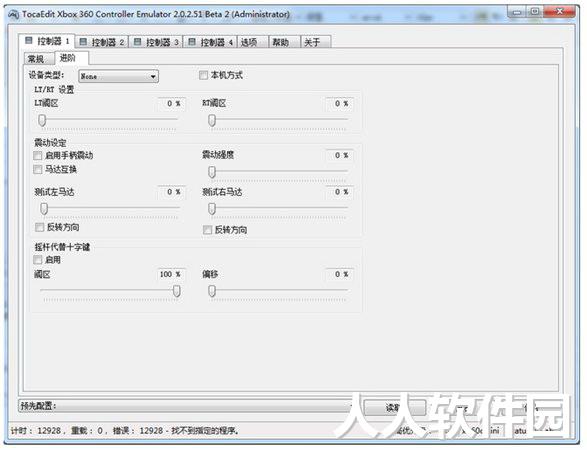Click the LT阈区 slider handle
587x450 pixels.
(42, 121)
